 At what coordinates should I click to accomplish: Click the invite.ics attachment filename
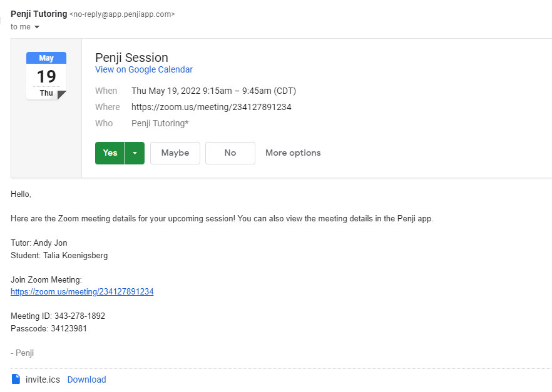(43, 379)
